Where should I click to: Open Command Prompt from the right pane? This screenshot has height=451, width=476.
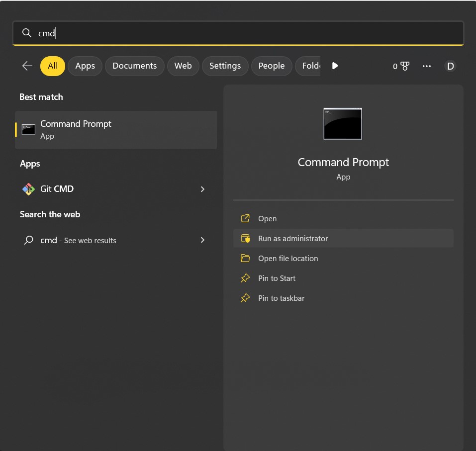pyautogui.click(x=267, y=219)
